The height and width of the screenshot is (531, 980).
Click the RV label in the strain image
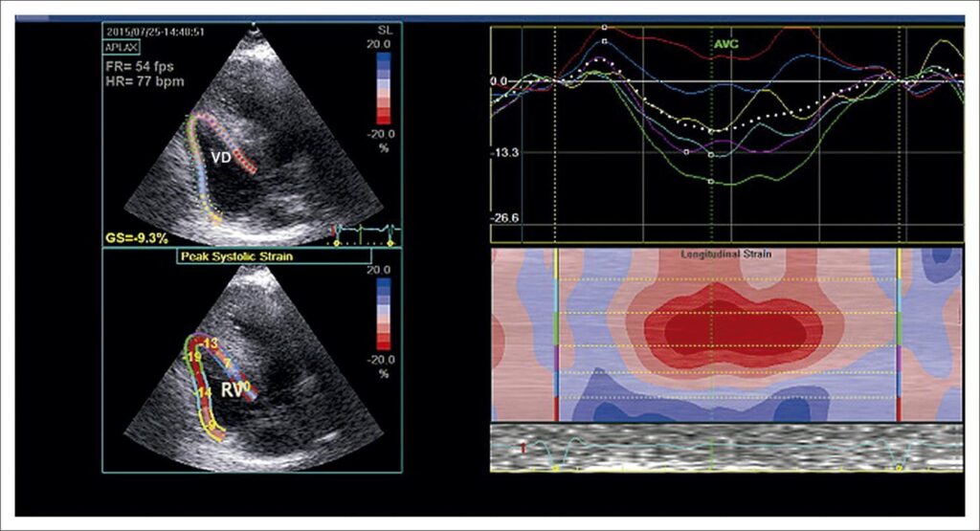click(x=232, y=391)
